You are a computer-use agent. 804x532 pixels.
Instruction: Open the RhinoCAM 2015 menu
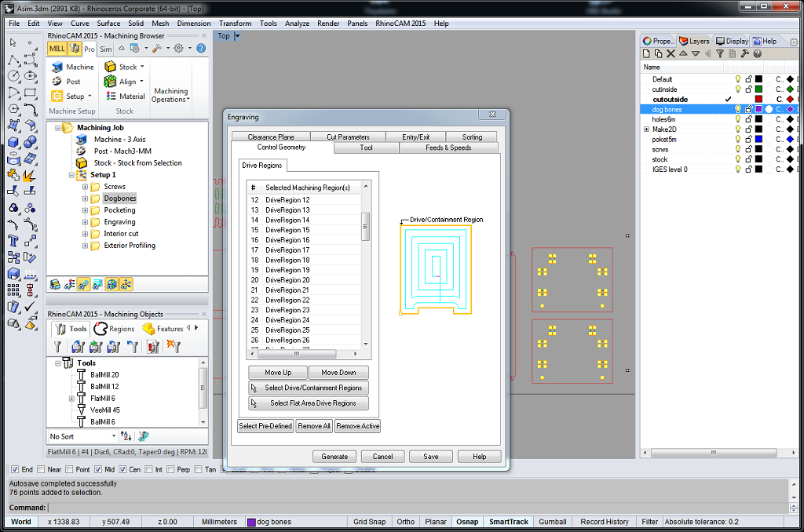click(400, 23)
